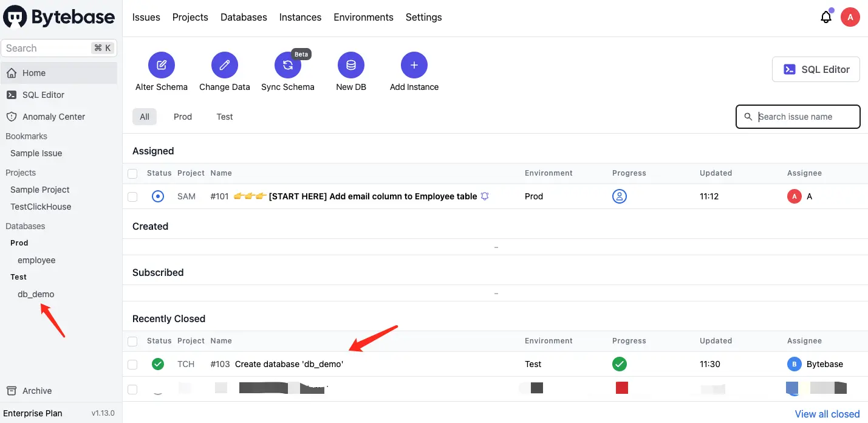
Task: Click the 11:12 updated time
Action: [x=709, y=196]
